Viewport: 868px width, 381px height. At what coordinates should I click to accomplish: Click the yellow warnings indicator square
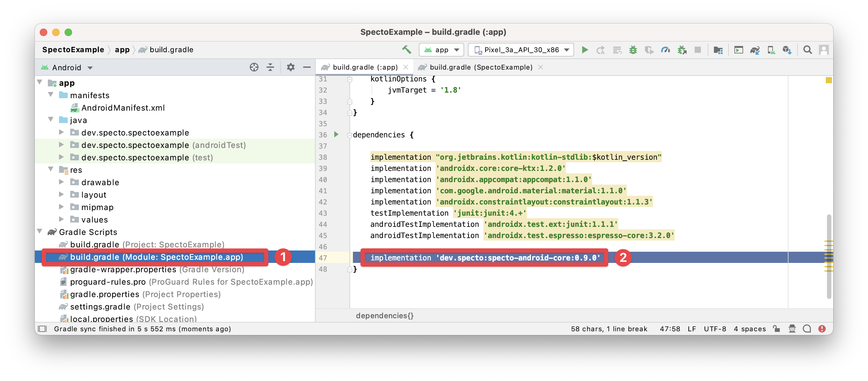829,80
